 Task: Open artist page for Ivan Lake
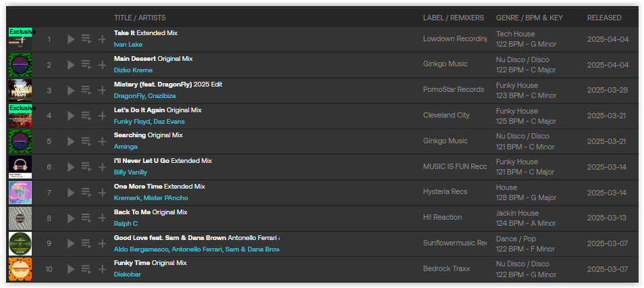(130, 45)
